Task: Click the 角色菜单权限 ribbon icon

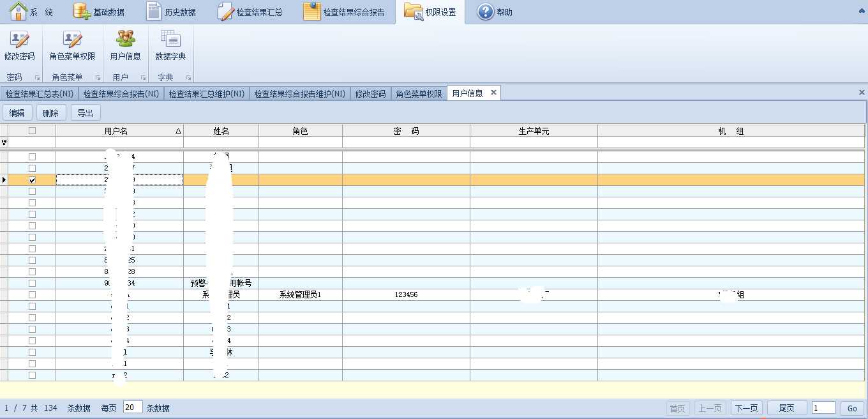Action: click(73, 45)
